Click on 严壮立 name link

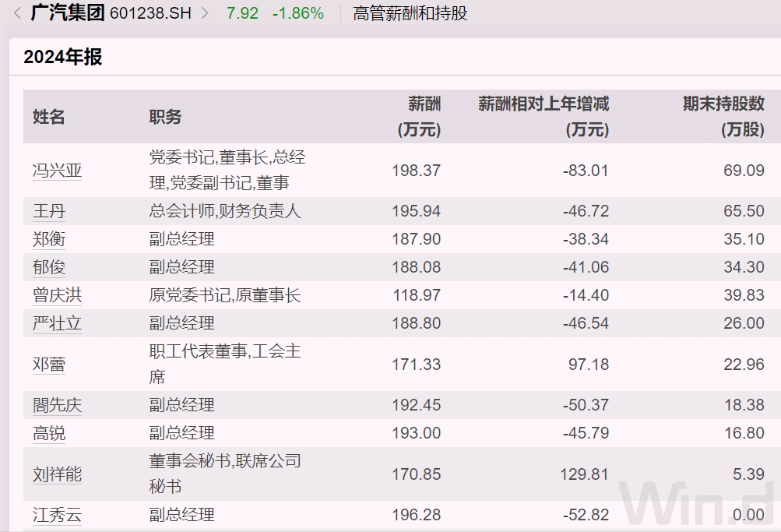point(57,323)
